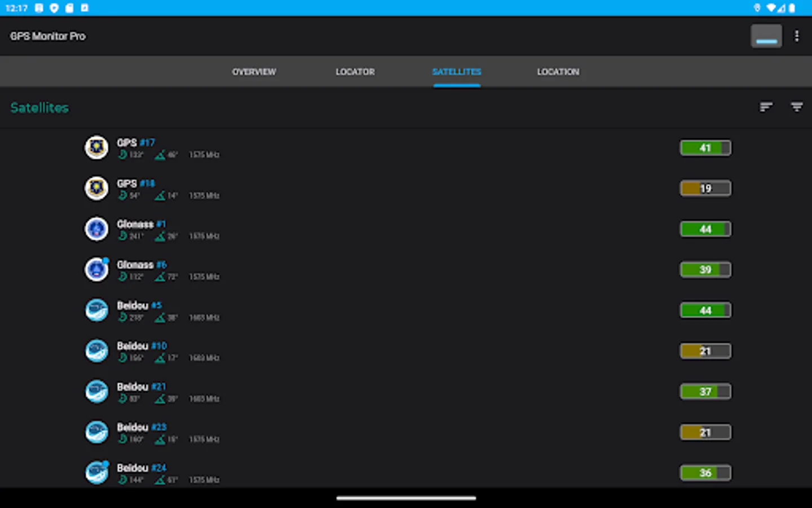The height and width of the screenshot is (508, 812).
Task: Click the azimuth icon for Beidou #21
Action: coord(122,398)
